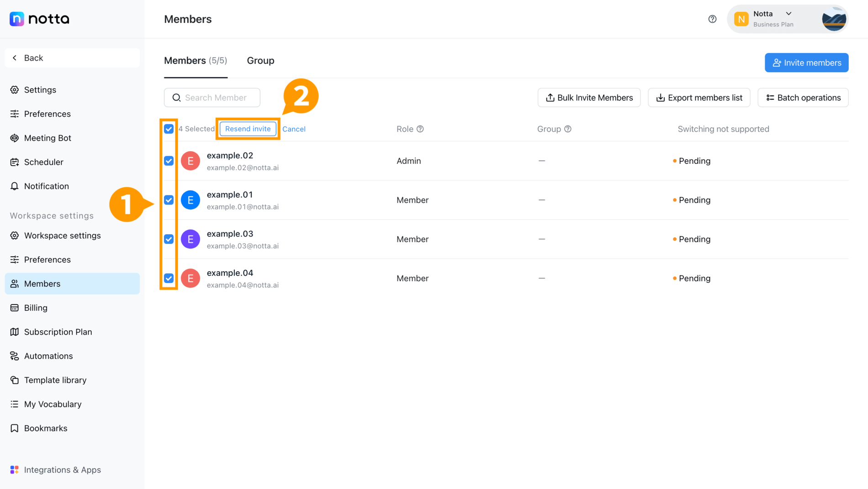Image resolution: width=868 pixels, height=489 pixels.
Task: Open Template library icon
Action: pyautogui.click(x=15, y=380)
